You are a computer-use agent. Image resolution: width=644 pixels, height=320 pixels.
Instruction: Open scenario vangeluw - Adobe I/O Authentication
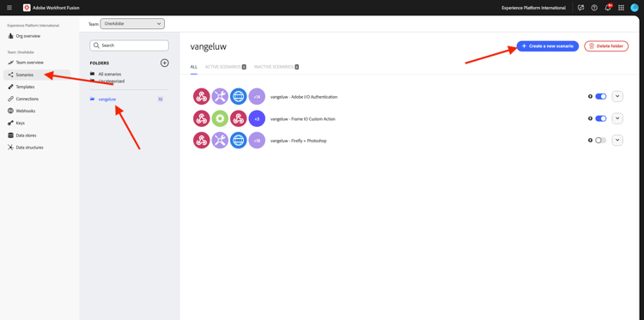point(304,97)
